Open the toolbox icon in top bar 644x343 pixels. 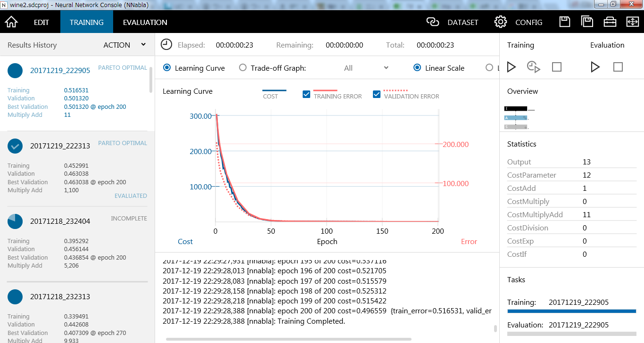tap(610, 22)
